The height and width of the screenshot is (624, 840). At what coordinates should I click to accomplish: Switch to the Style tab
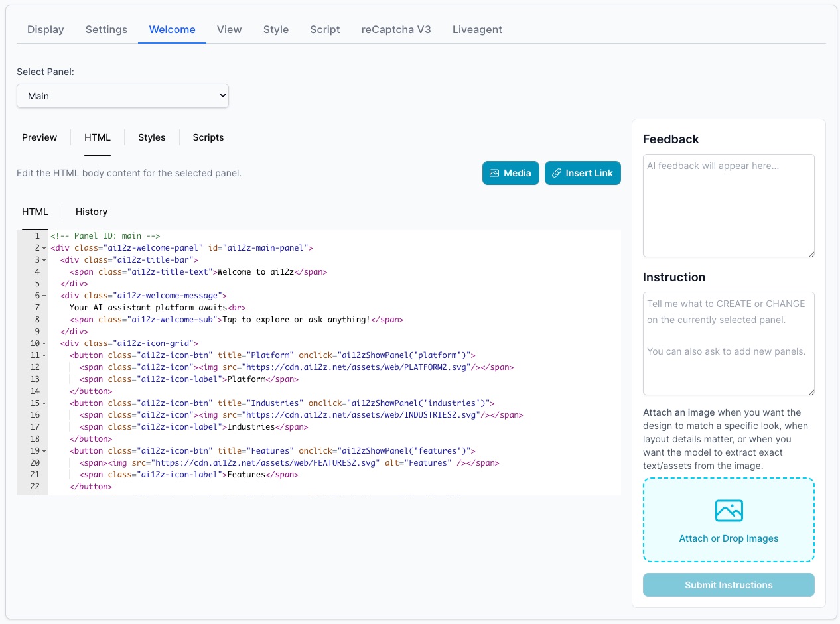(x=276, y=29)
